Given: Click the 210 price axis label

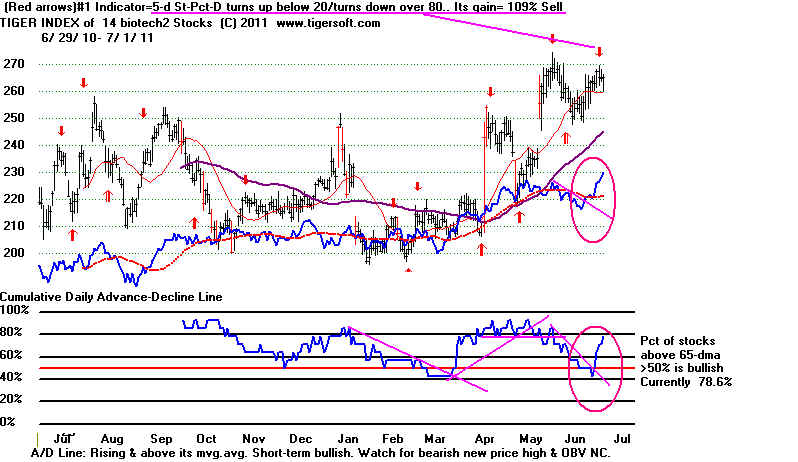Looking at the screenshot, I should [13, 226].
